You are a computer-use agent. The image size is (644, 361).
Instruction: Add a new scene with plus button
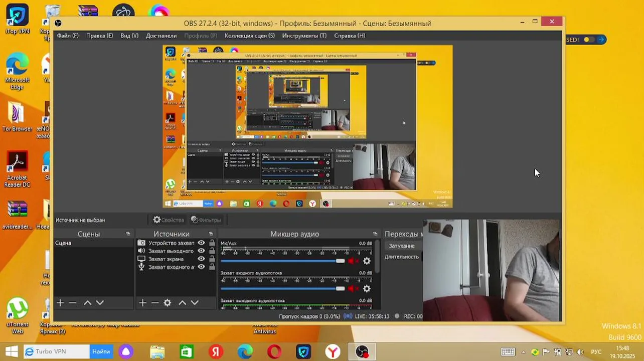coord(60,303)
